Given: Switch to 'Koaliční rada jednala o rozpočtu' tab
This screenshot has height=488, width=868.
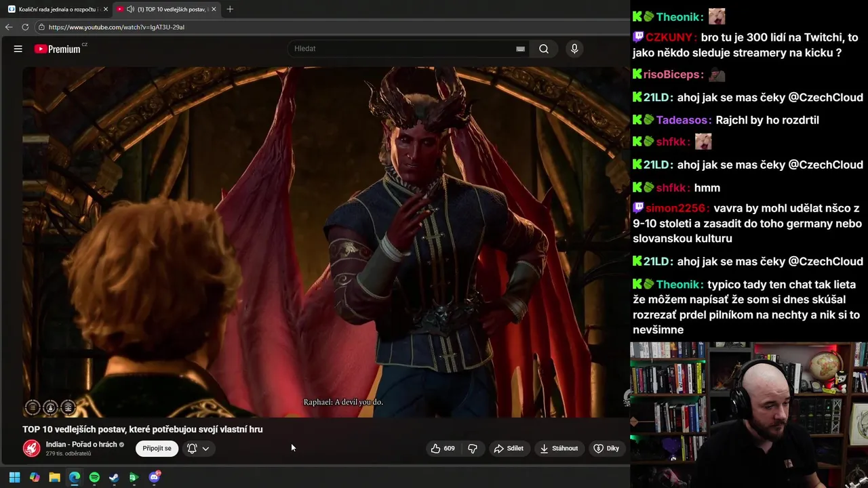Looking at the screenshot, I should point(57,9).
